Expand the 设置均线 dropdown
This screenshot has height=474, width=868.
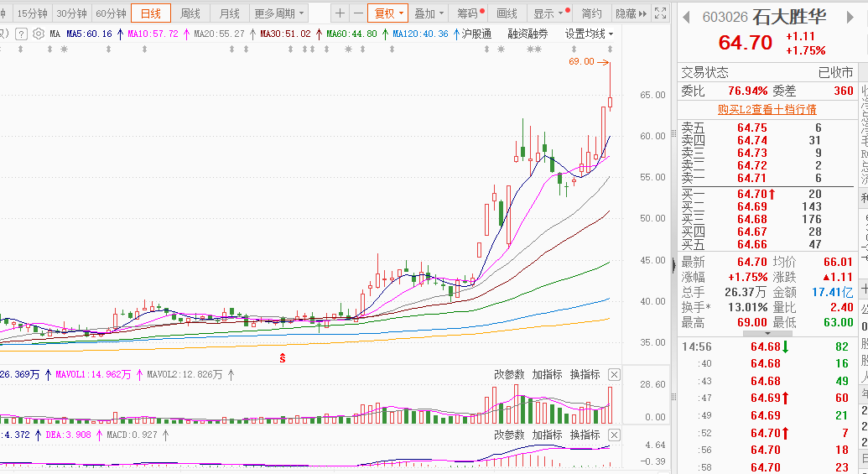[589, 34]
